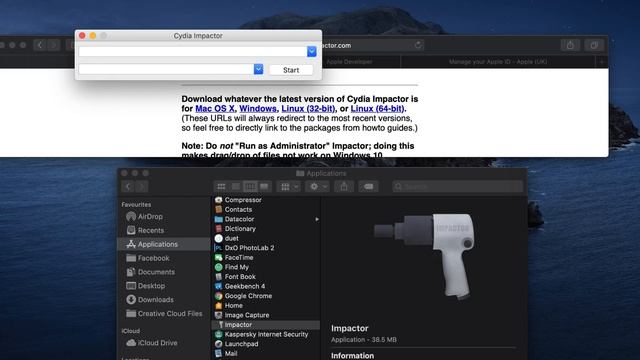Open the action dropdown beside Start
This screenshot has width=640, height=360.
point(258,69)
